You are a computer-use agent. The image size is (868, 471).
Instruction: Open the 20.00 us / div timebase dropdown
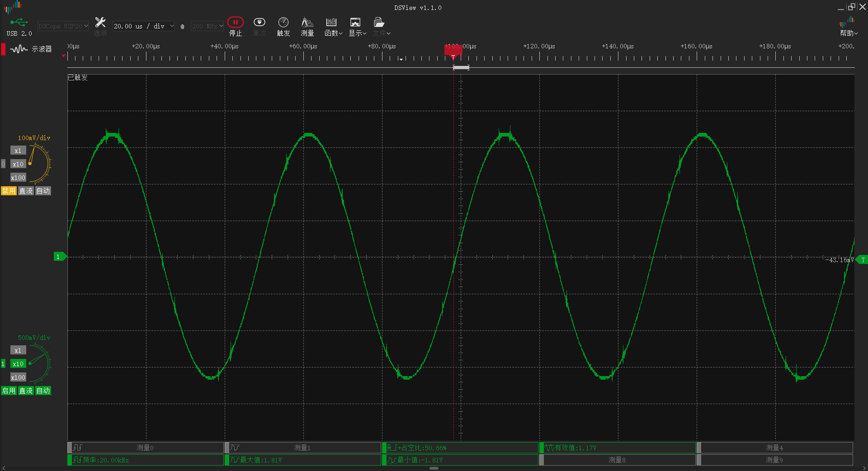pyautogui.click(x=143, y=26)
